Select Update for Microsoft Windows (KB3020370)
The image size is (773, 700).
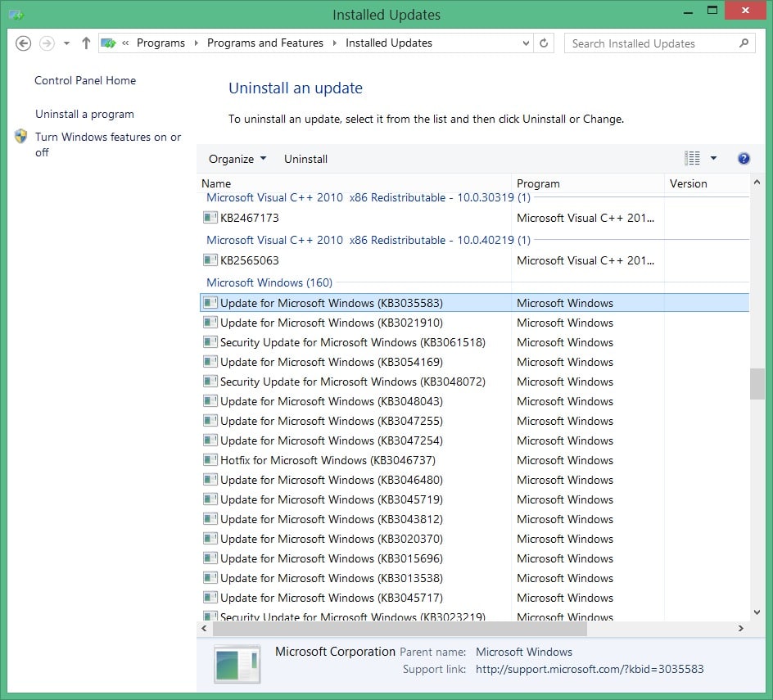474,539
